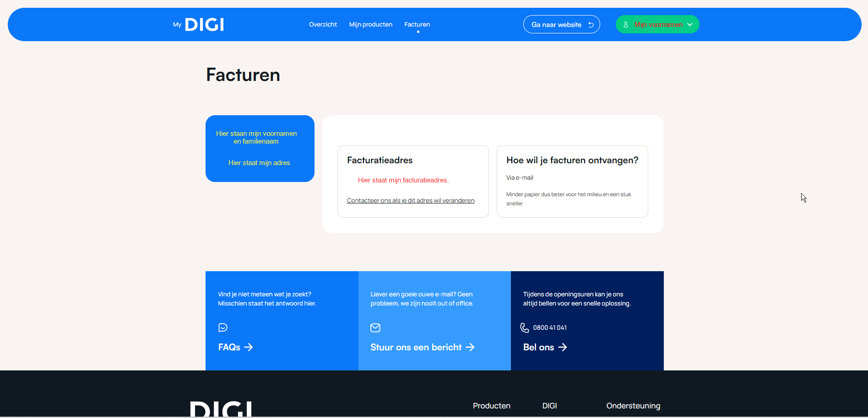The height and width of the screenshot is (418, 868).
Task: Go to Mijn producten in navigation
Action: pyautogui.click(x=370, y=25)
